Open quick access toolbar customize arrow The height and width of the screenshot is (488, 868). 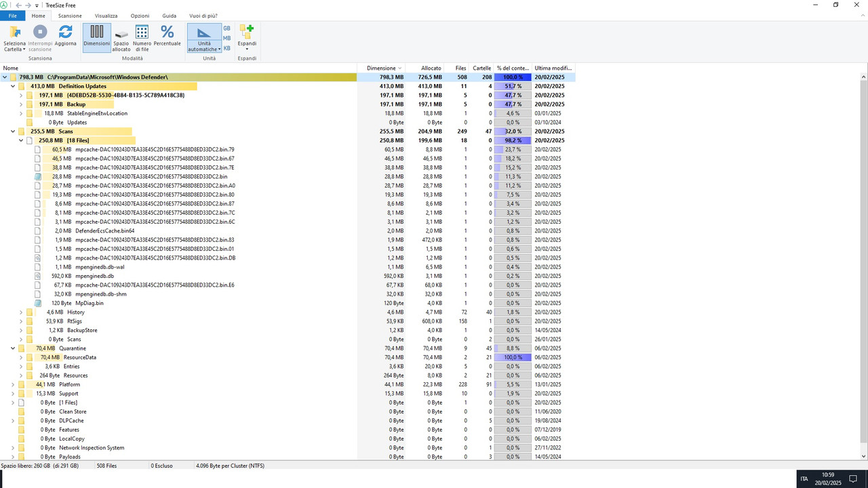coord(37,5)
